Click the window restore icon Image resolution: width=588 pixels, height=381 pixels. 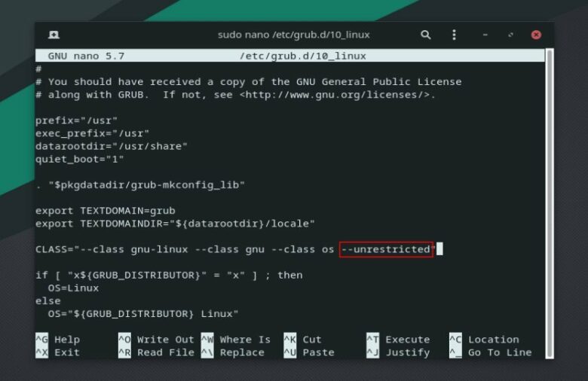click(510, 35)
